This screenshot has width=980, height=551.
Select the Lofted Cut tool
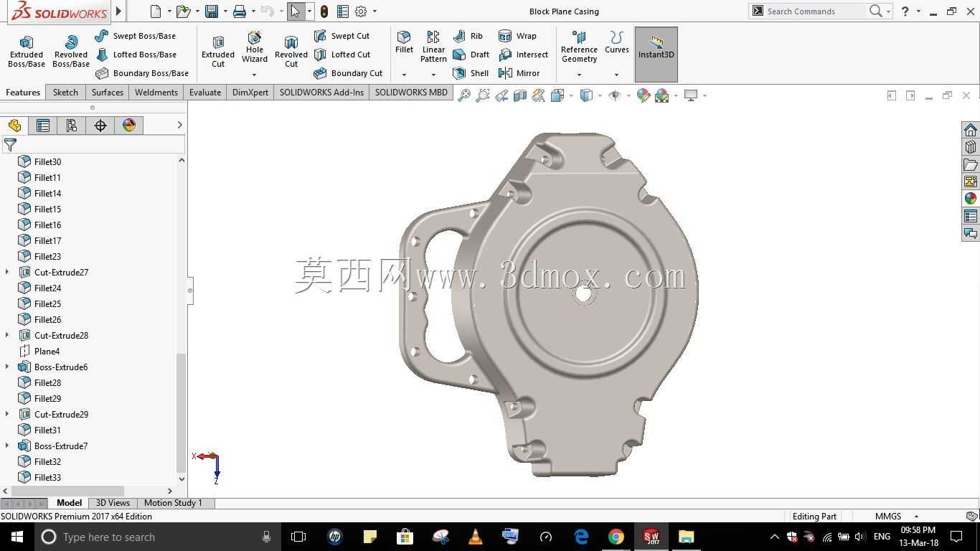coord(342,55)
